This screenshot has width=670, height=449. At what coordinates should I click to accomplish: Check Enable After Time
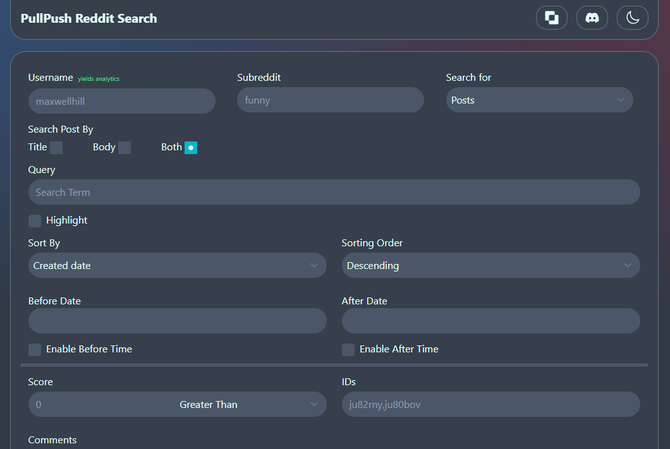348,349
